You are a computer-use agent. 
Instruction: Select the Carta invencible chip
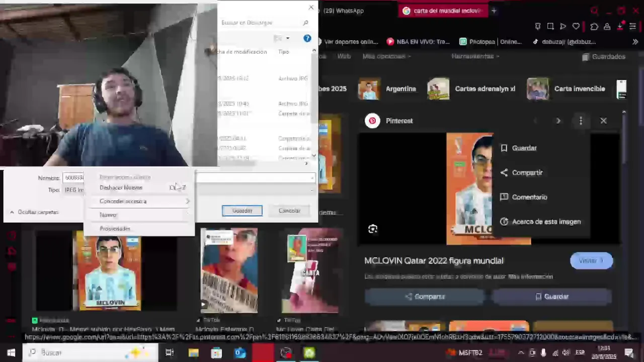566,89
